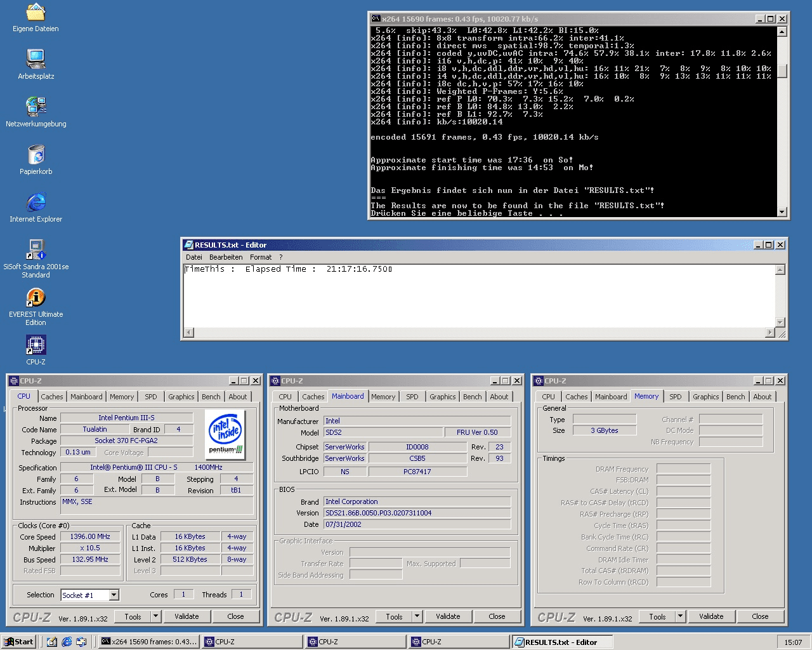Click the Intel Inside Pentium III logo
The width and height of the screenshot is (812, 650).
coord(226,434)
